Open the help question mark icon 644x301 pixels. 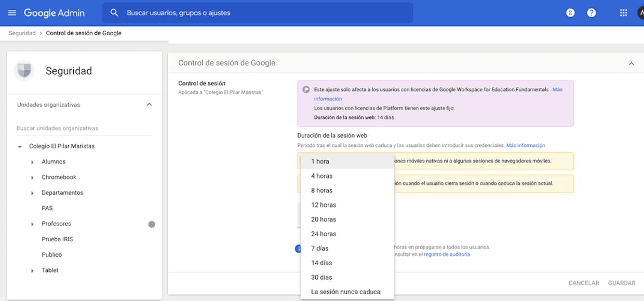click(592, 13)
